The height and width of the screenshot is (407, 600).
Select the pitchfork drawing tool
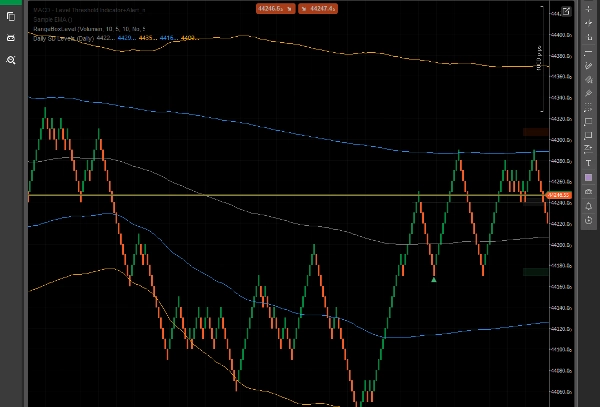589,93
